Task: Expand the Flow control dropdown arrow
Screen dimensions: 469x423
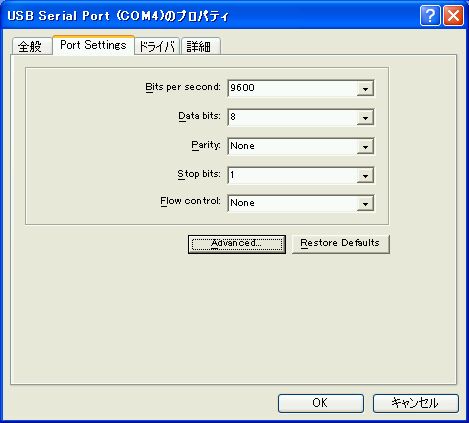Action: click(x=365, y=203)
